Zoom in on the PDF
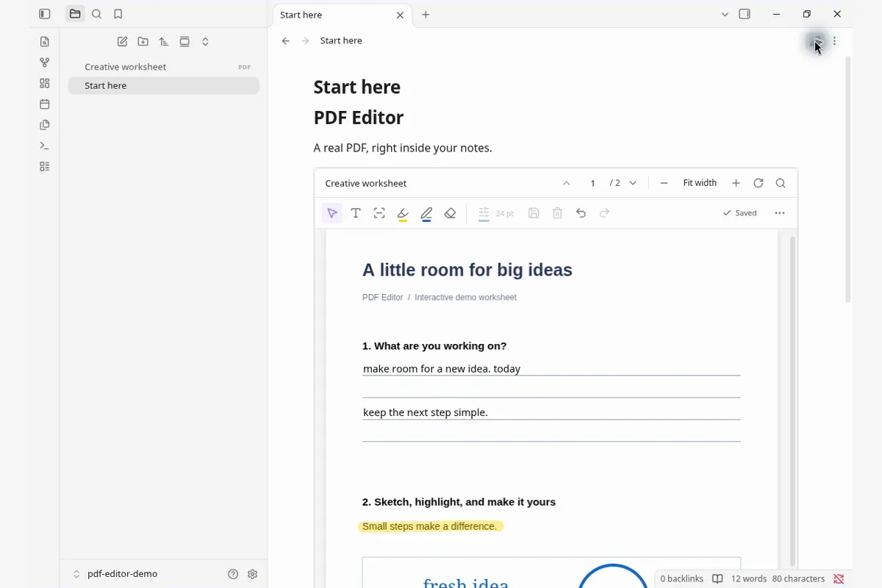 tap(736, 183)
